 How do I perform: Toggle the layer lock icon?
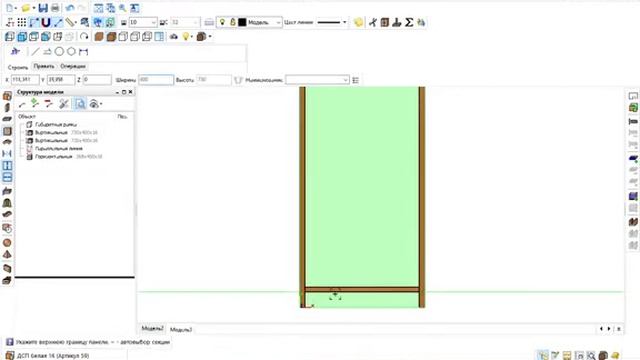[232, 22]
